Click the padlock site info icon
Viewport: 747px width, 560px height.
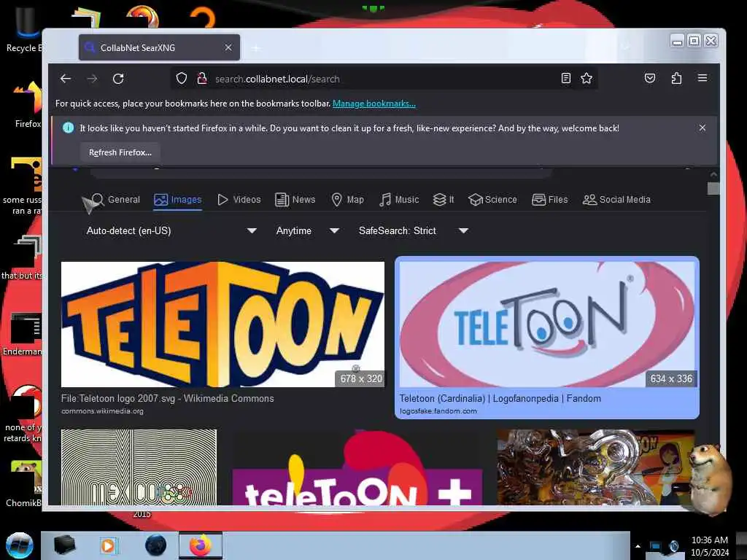(x=202, y=79)
